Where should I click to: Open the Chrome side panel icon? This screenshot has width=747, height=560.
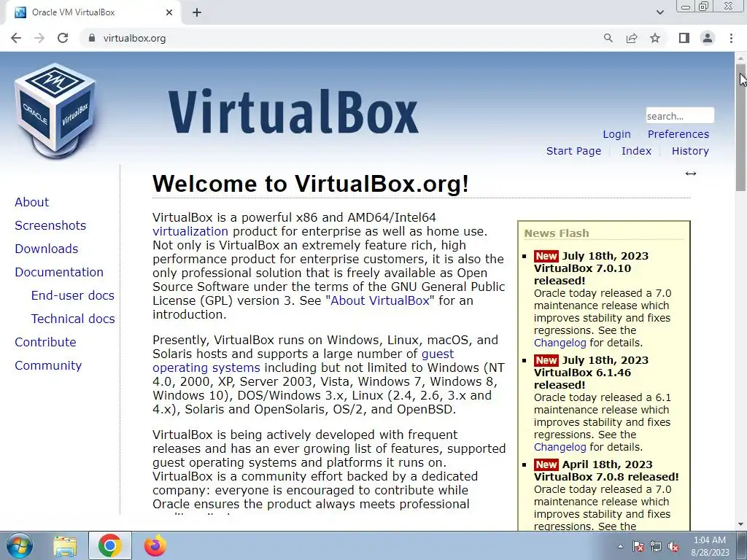[684, 38]
